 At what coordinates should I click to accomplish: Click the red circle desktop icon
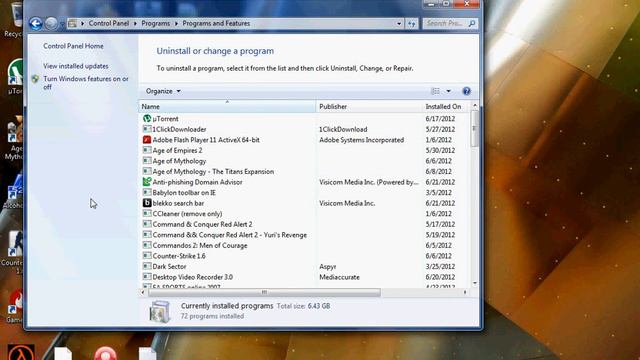[106, 353]
